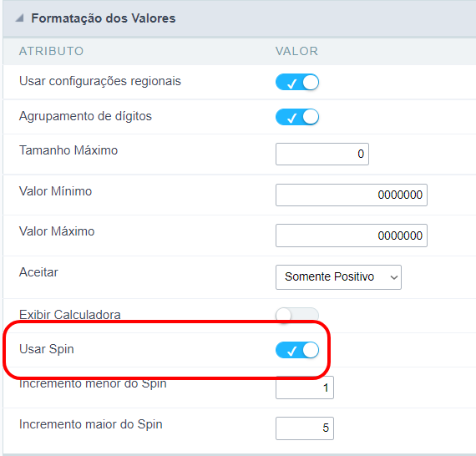Enable the Exibir Calculadora switch
This screenshot has width=476, height=456.
tap(297, 315)
